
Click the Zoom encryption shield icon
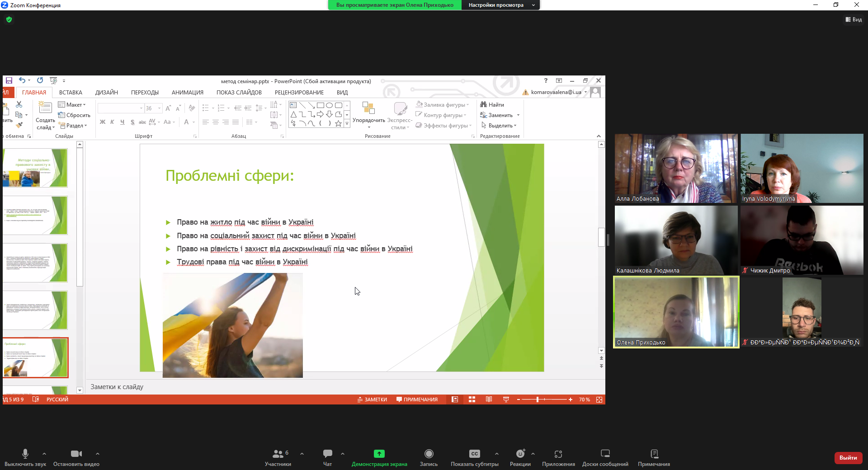pyautogui.click(x=9, y=19)
